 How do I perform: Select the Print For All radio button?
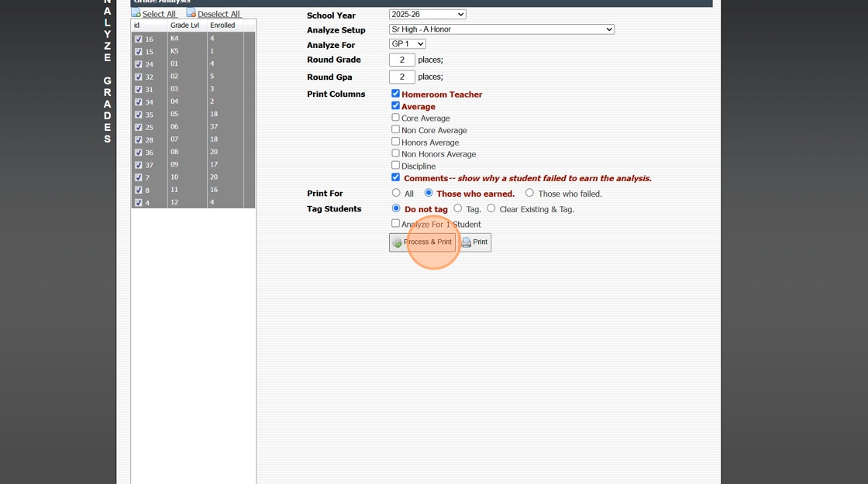point(396,193)
